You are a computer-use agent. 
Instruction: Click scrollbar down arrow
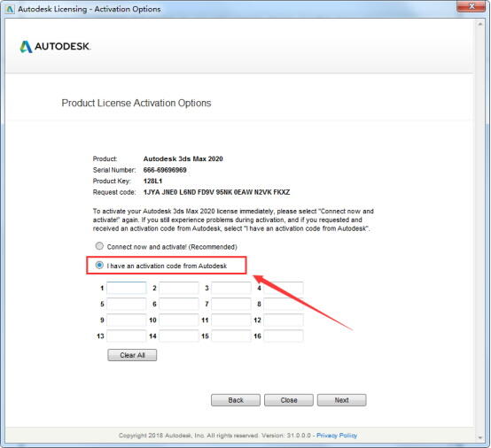[x=480, y=437]
